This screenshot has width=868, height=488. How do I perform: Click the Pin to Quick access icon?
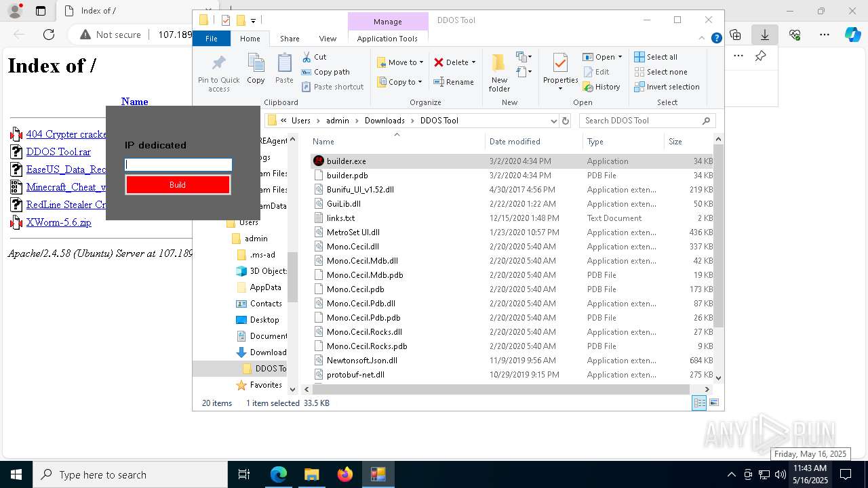(218, 73)
